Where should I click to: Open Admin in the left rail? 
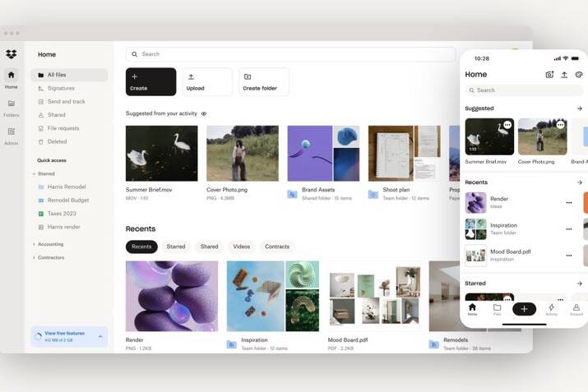12,136
